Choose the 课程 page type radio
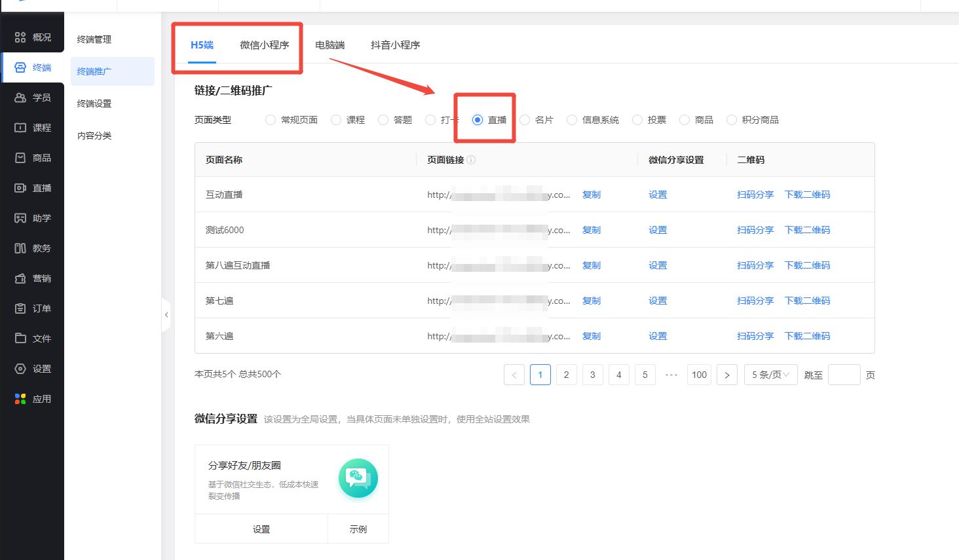Viewport: 959px width, 560px height. [336, 120]
